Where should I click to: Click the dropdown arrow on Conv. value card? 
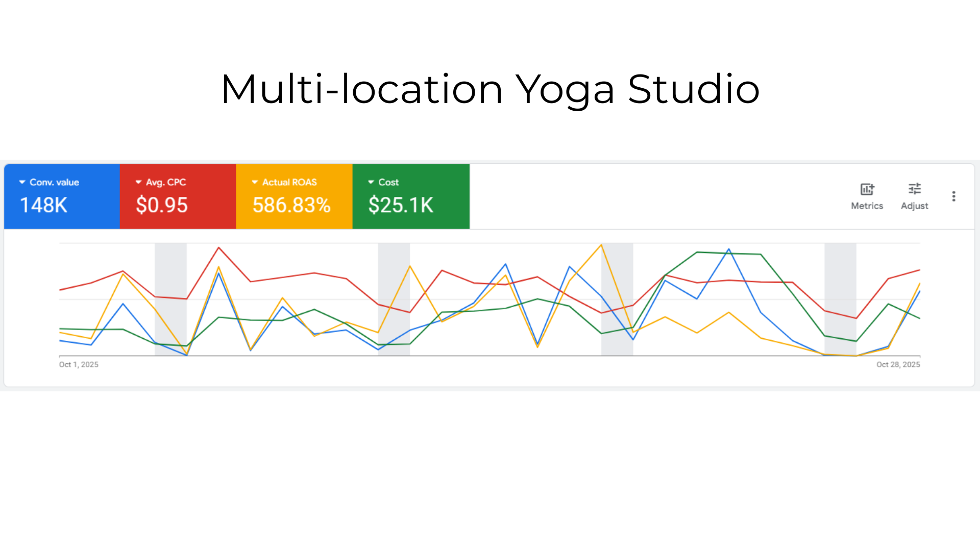coord(21,182)
